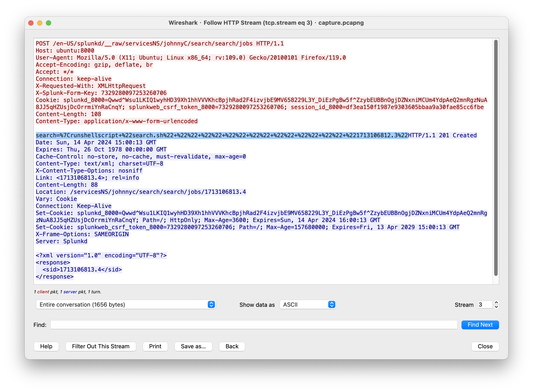Click the sid XML response line
The image size is (533, 392).
[82, 269]
